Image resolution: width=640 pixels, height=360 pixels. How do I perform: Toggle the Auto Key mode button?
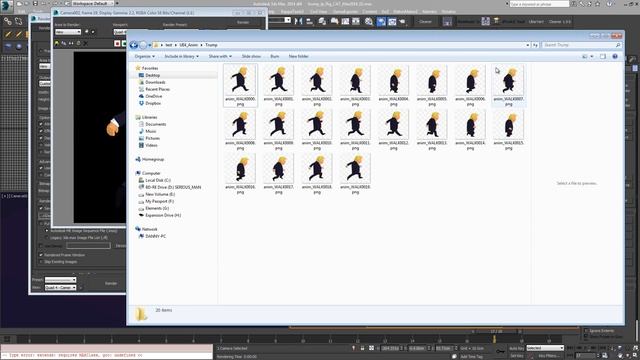point(516,348)
